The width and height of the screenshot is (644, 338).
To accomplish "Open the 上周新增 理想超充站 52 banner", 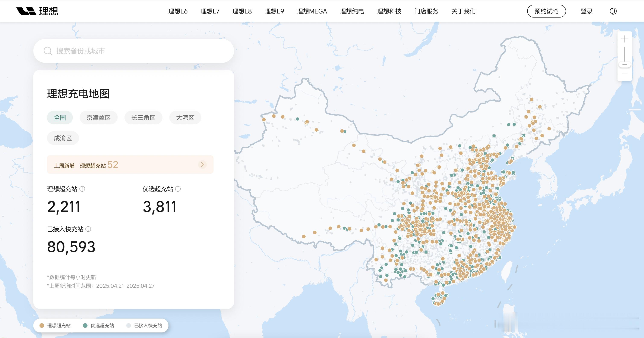I will 130,165.
